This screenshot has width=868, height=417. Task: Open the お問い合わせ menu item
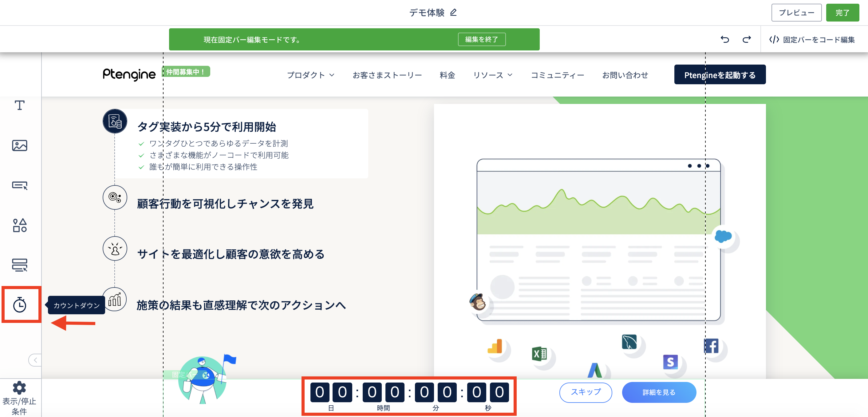point(625,75)
